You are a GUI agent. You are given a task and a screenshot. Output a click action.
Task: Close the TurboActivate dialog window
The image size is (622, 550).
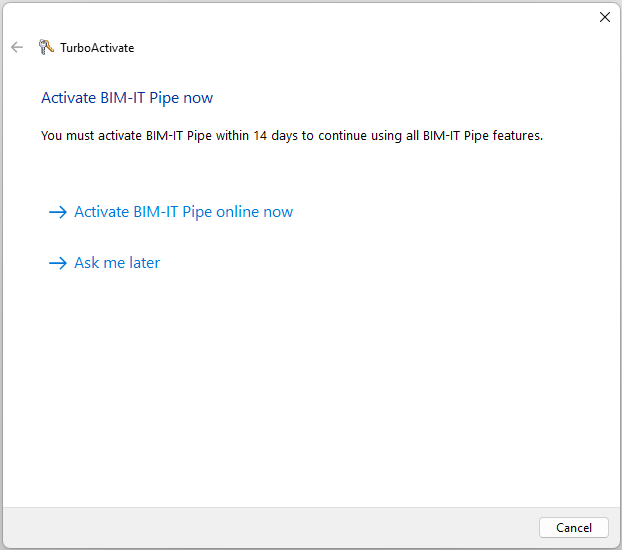[x=605, y=17]
